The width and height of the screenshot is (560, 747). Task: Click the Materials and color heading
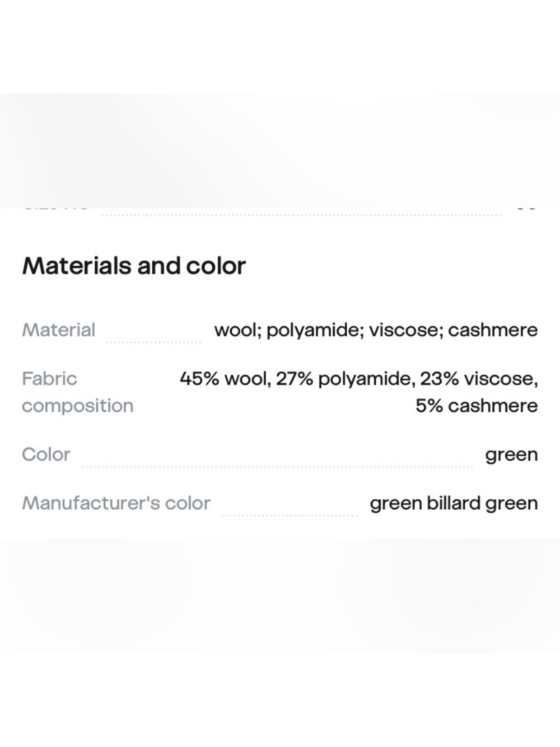[133, 266]
